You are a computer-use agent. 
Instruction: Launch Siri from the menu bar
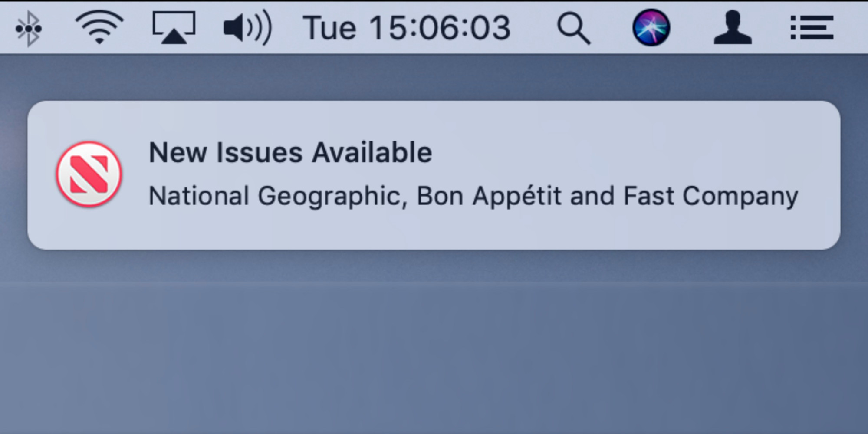pos(651,28)
